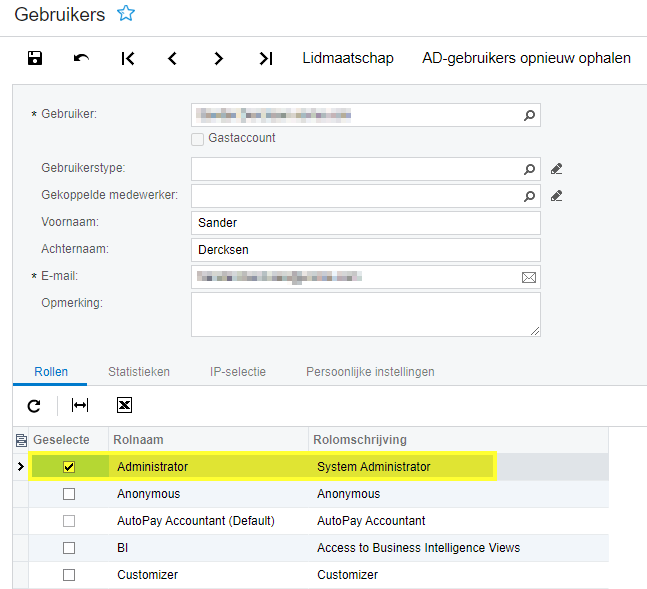Select the System Administrator description cell
Viewport: 647px width, 589px height.
click(458, 467)
